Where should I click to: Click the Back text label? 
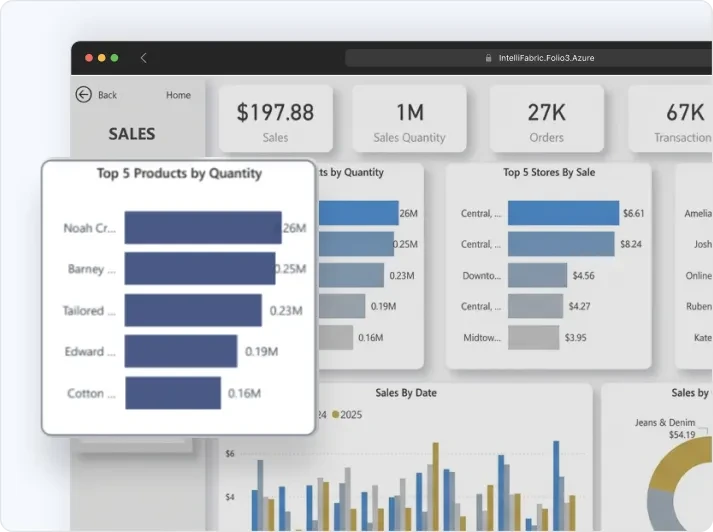(107, 95)
